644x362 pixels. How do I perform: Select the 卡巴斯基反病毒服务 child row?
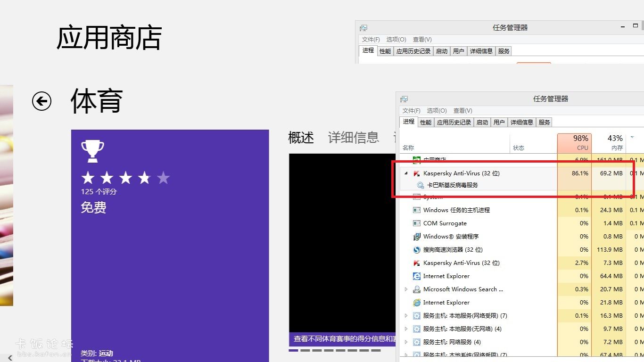(522, 185)
